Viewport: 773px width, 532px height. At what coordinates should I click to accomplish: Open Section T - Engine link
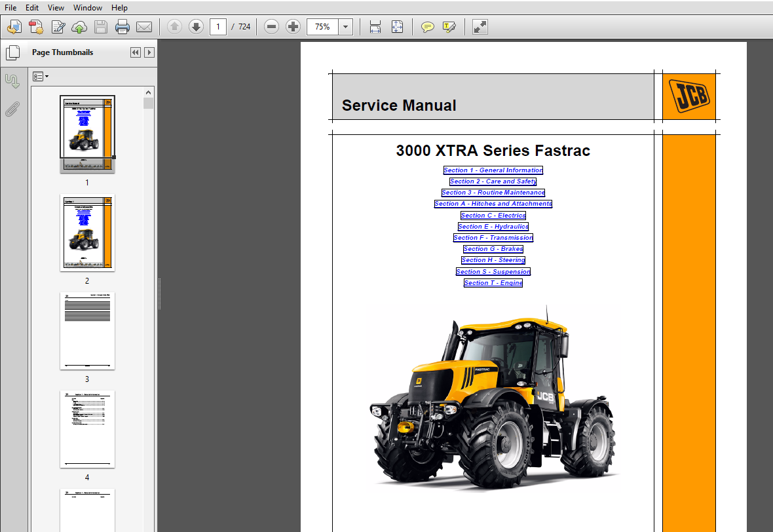[493, 283]
